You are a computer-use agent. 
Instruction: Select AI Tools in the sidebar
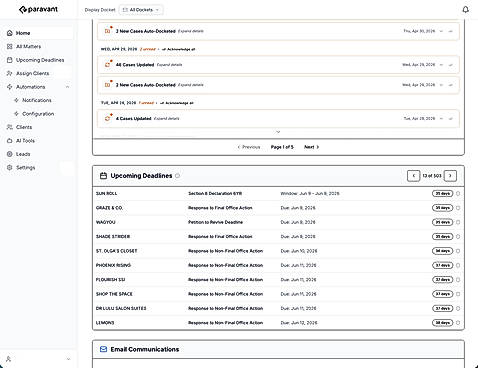pyautogui.click(x=25, y=141)
